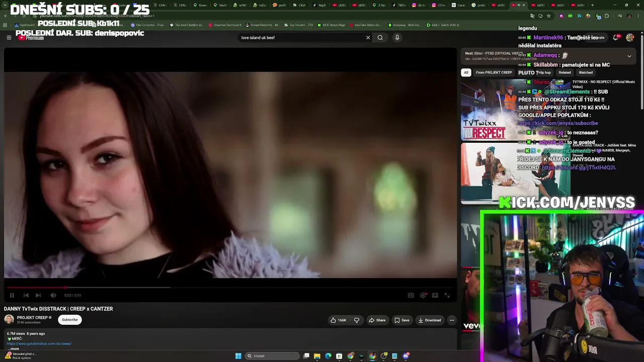644x362 pixels.
Task: Expand description with ...more
Action: 14,348
